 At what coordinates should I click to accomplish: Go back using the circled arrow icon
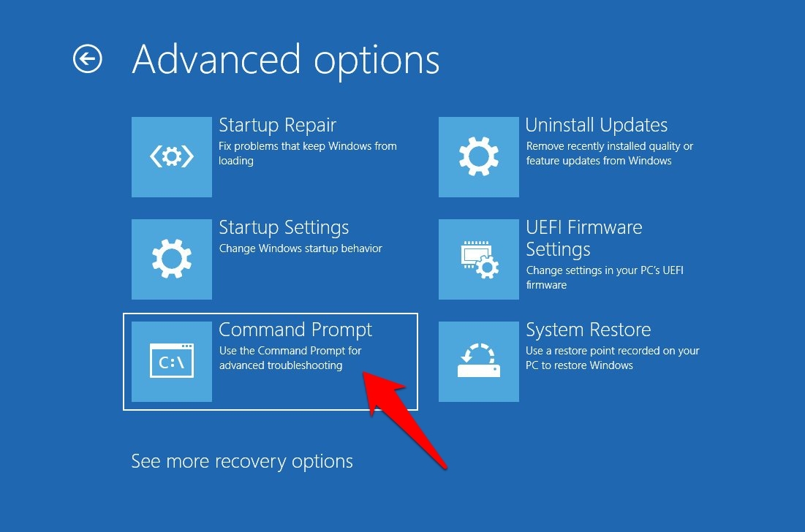87,58
